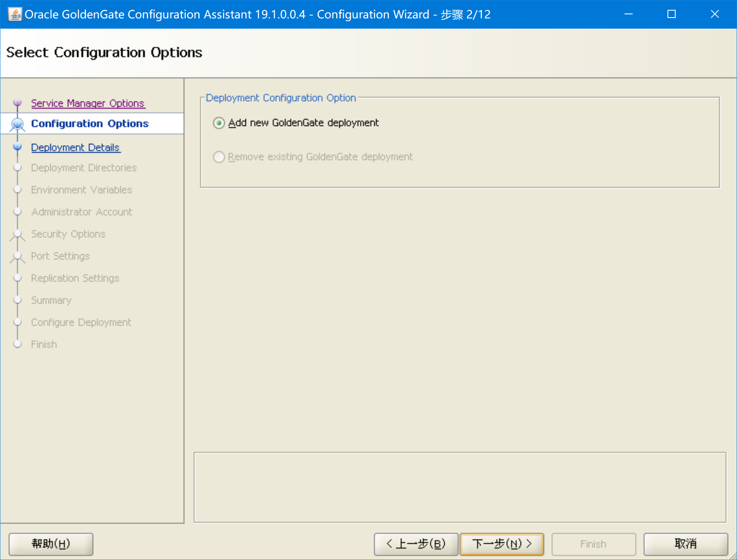Select Remove existing GoldenGate deployment radio button
Screen dimensions: 737x560
(219, 157)
